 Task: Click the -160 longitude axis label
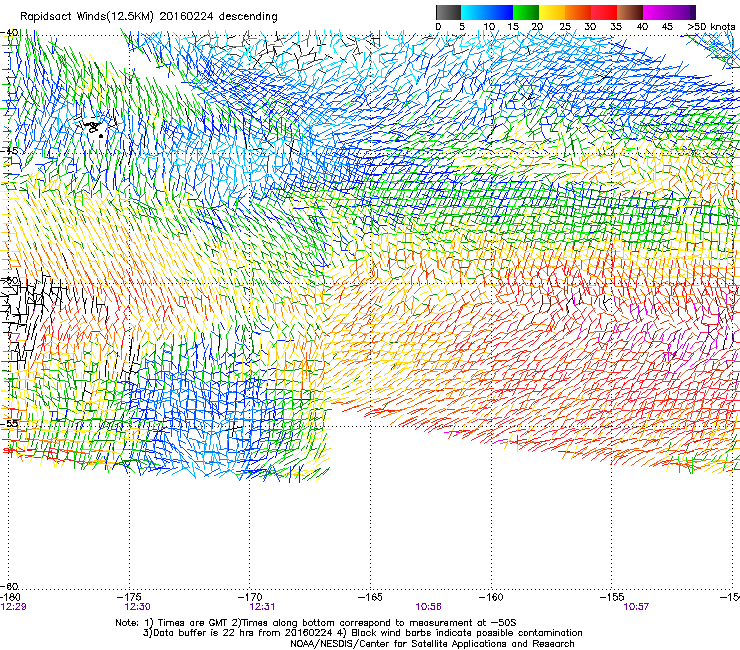point(491,597)
